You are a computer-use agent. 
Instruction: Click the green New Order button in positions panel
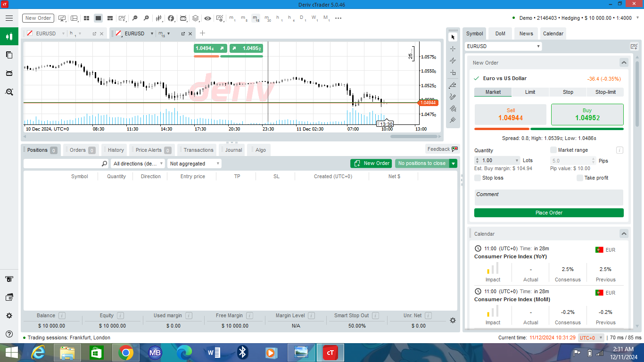[372, 163]
